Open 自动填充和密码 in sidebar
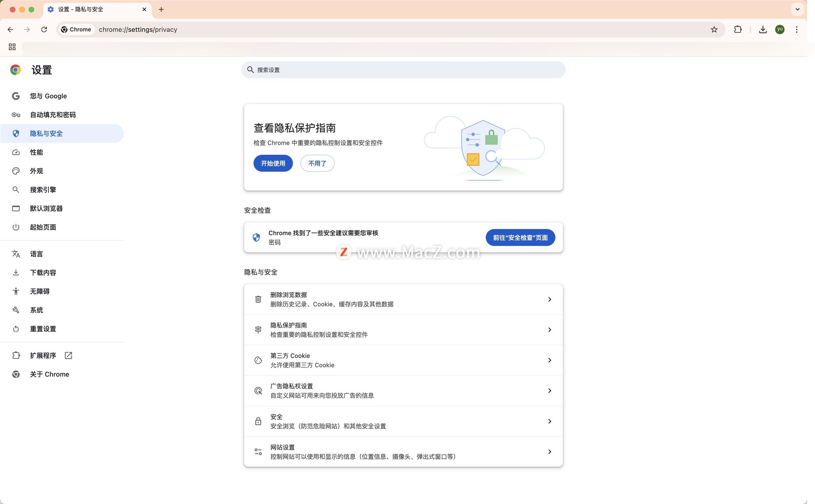This screenshot has width=815, height=504. pyautogui.click(x=62, y=115)
